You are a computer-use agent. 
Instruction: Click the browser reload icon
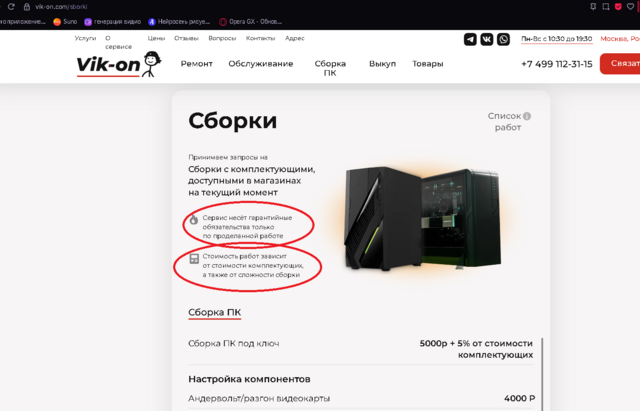[11, 7]
